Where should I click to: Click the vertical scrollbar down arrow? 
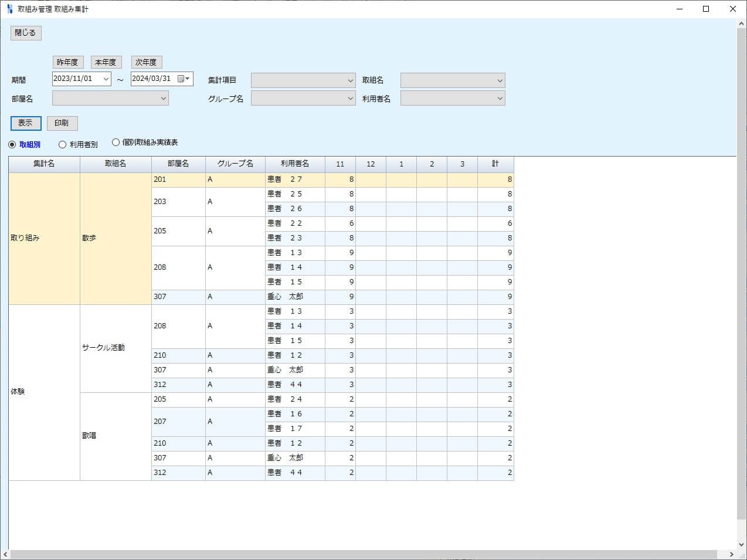click(742, 545)
